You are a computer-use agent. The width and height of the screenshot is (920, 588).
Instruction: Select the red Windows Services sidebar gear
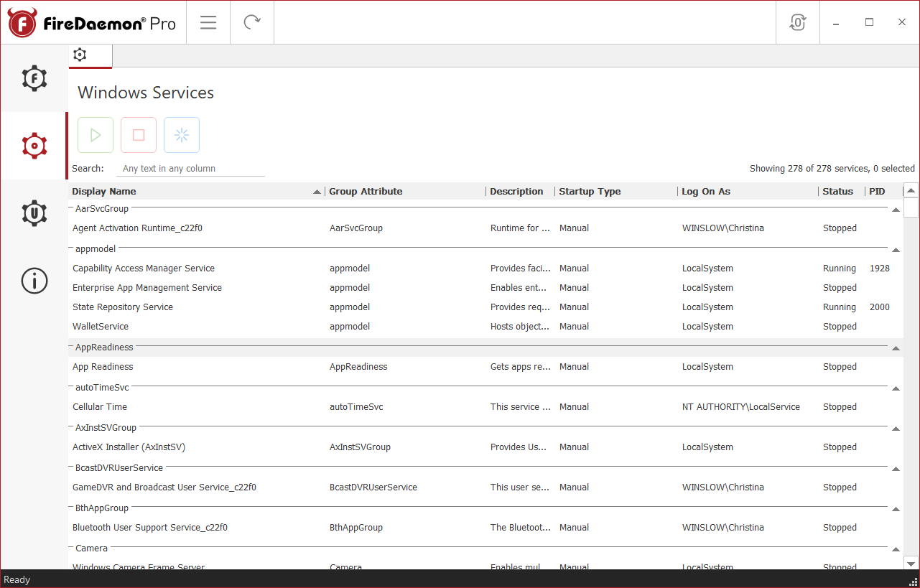(34, 146)
